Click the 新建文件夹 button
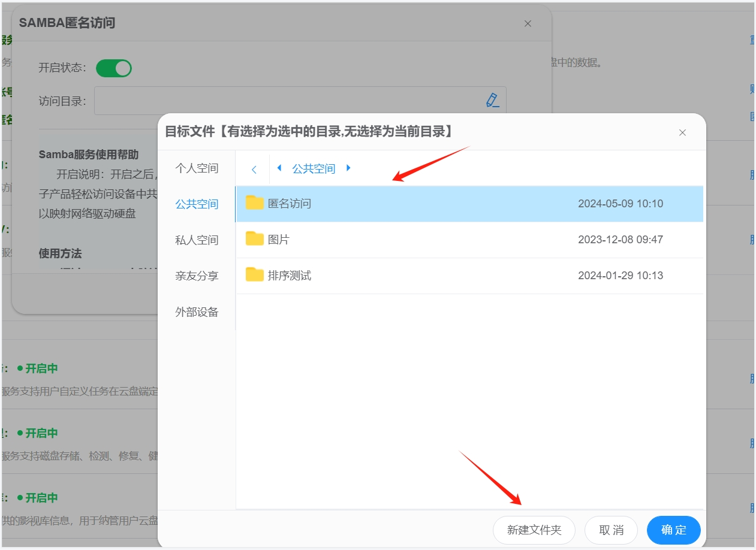 coord(534,530)
